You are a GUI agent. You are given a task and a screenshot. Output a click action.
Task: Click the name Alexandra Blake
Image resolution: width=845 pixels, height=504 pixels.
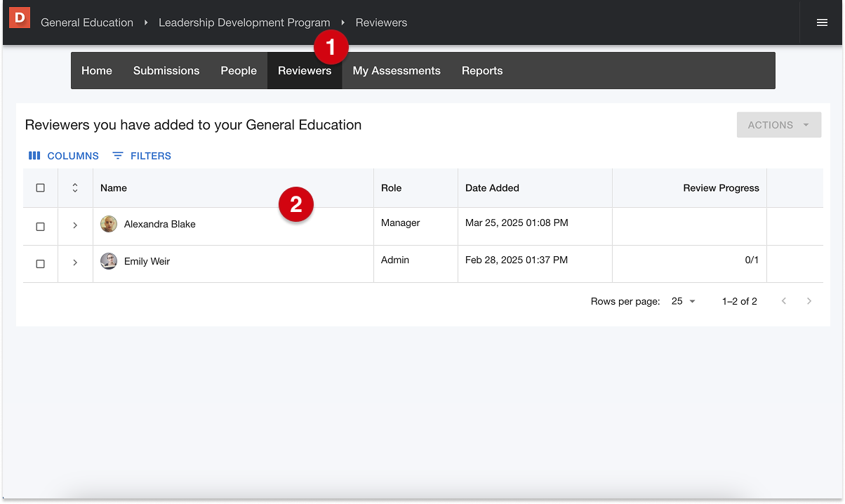click(160, 224)
